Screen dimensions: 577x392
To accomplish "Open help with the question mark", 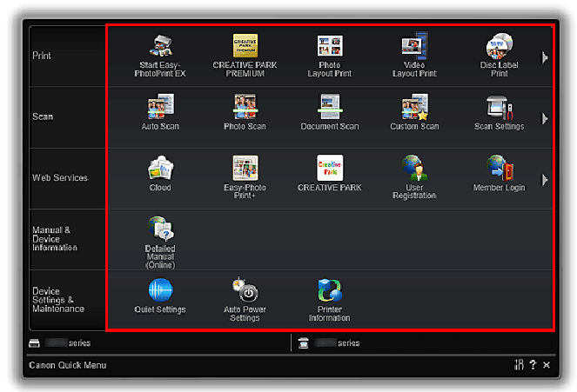I will point(533,364).
